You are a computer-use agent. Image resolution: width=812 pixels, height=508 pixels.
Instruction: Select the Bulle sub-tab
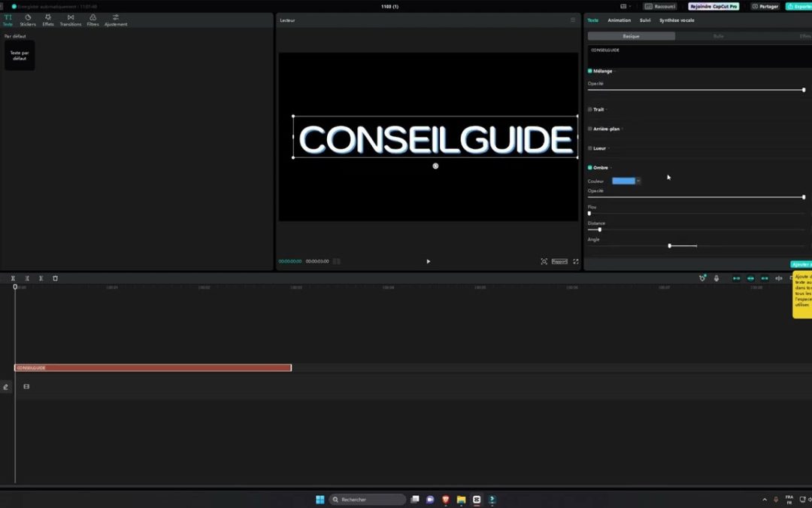(x=718, y=36)
